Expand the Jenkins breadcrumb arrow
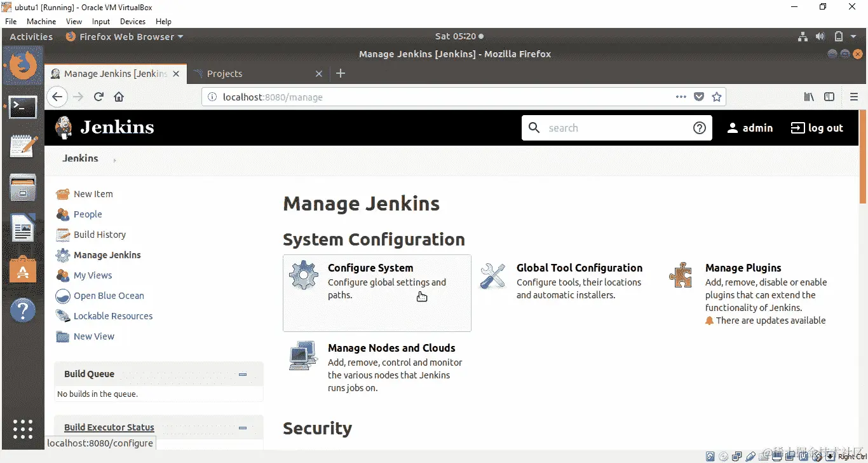 [114, 160]
